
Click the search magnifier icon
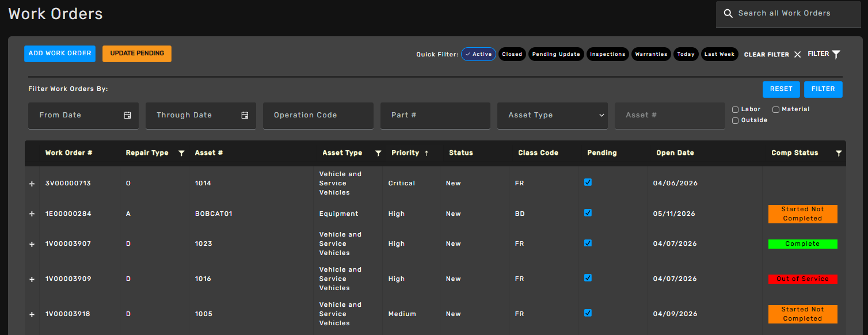728,13
